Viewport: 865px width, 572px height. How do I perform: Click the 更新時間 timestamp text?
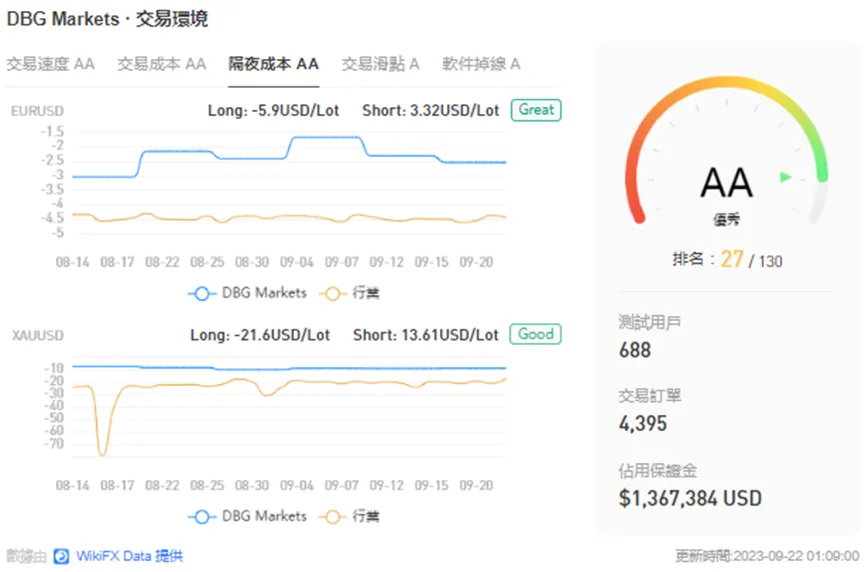click(767, 556)
